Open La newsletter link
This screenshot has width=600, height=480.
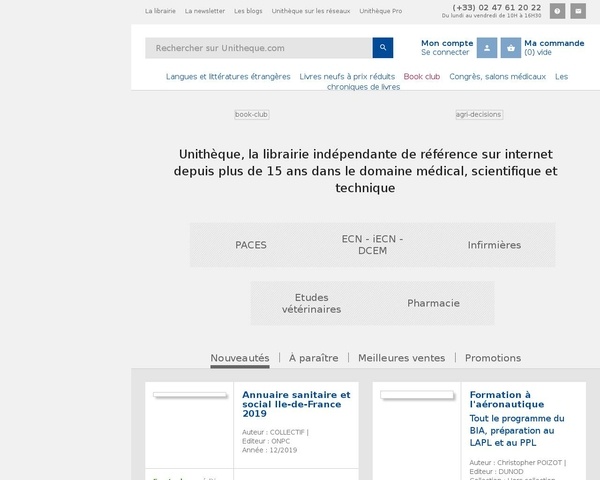pos(205,11)
